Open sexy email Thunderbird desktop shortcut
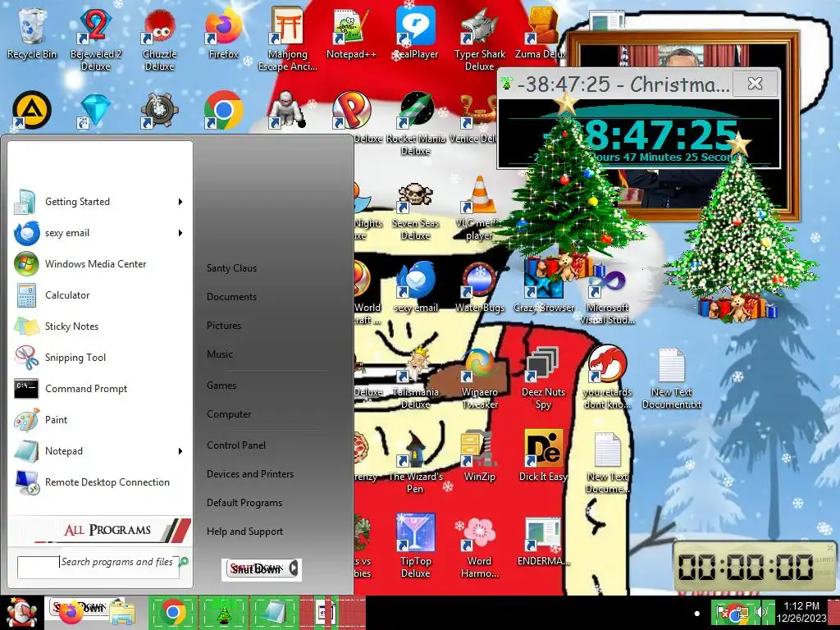The width and height of the screenshot is (840, 630). click(416, 286)
